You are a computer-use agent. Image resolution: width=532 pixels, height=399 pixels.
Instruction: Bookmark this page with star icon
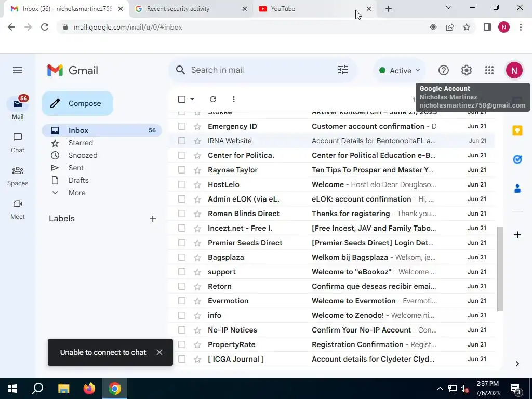pos(467,27)
